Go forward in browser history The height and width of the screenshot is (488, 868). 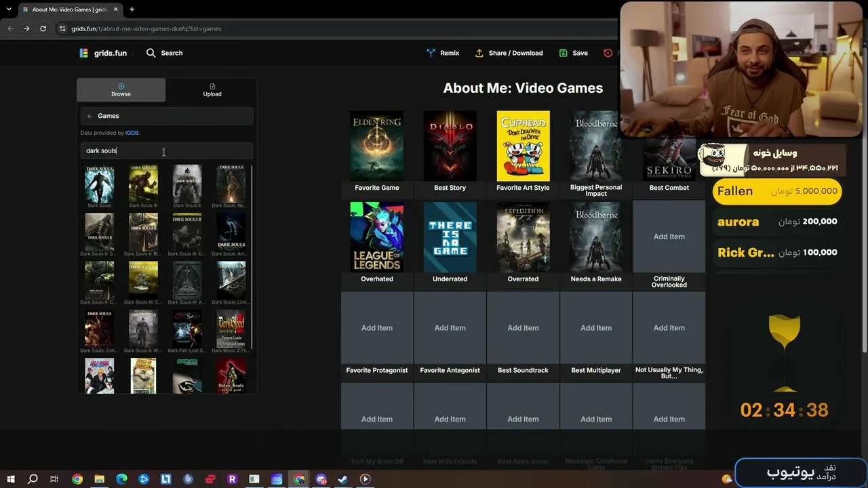(26, 28)
